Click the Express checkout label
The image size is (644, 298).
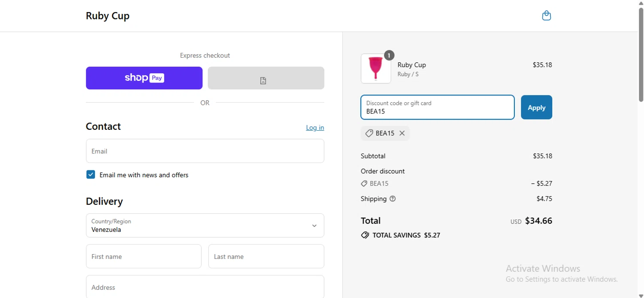(205, 55)
